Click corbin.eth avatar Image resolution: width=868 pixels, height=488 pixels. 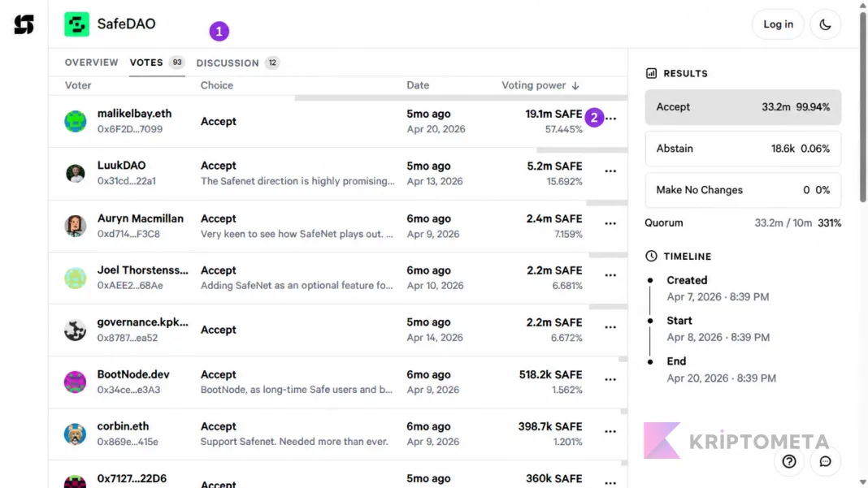click(x=76, y=434)
